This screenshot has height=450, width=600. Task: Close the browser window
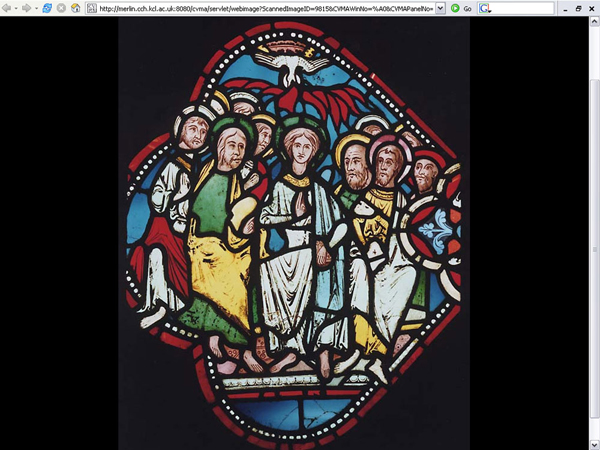click(591, 8)
